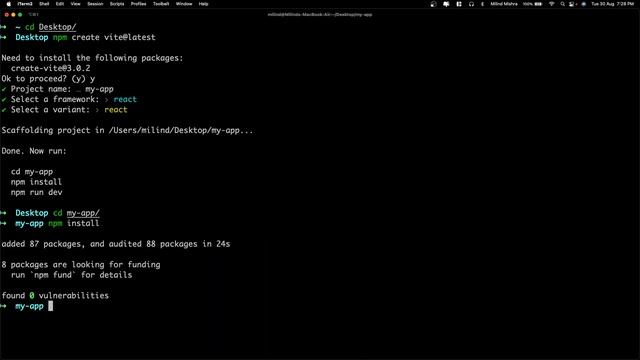This screenshot has height=360, width=640.
Task: Open the Session menu
Action: click(95, 4)
